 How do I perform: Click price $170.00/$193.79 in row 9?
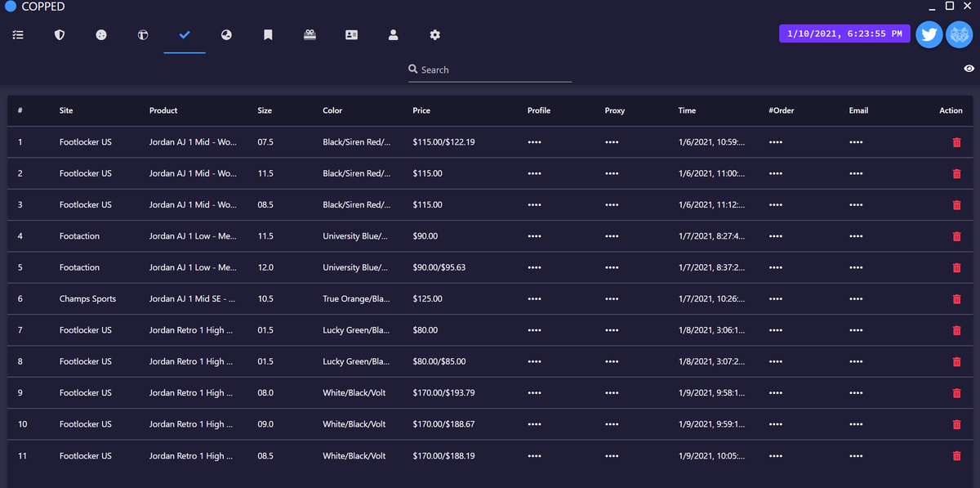coord(443,393)
